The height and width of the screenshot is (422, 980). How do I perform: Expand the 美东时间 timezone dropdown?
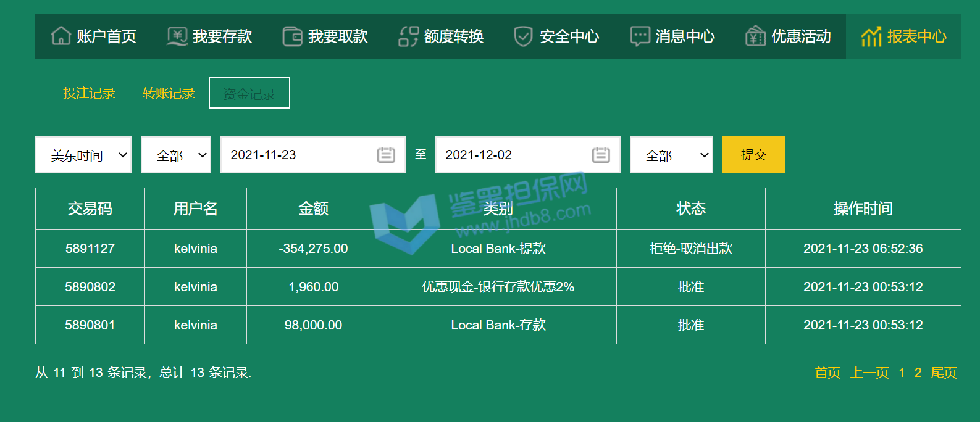83,155
